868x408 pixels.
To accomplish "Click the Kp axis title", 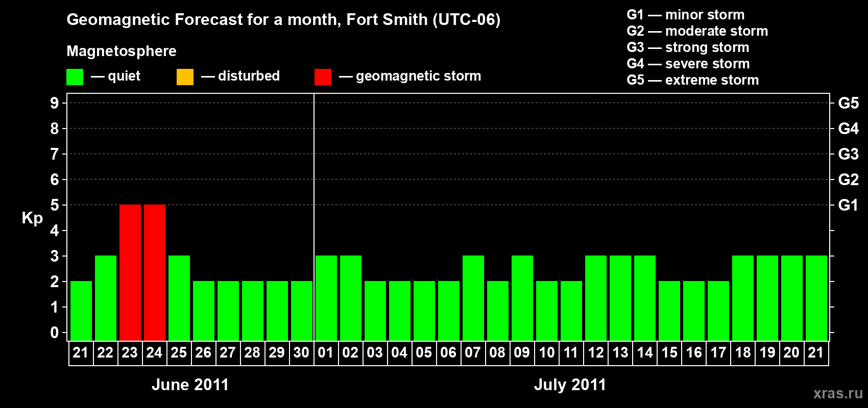I will (x=32, y=218).
